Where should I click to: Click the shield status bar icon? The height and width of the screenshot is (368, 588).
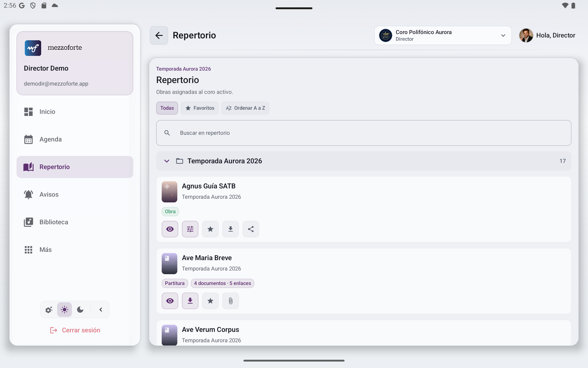coord(33,6)
